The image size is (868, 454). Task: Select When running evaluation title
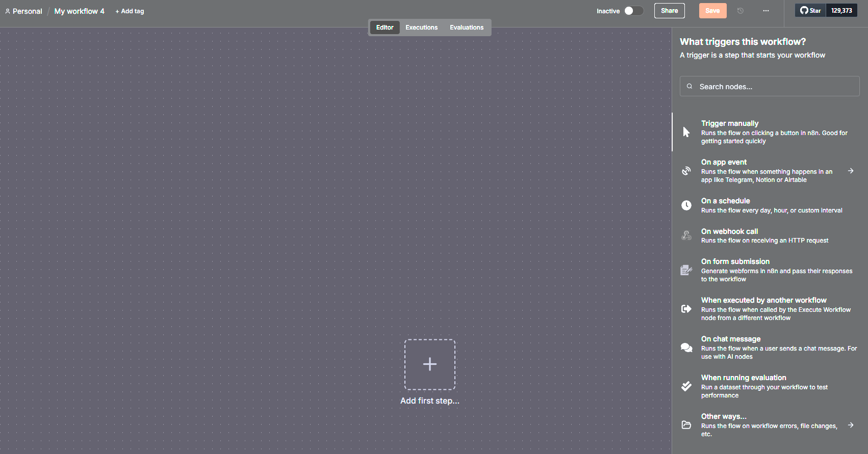point(743,378)
